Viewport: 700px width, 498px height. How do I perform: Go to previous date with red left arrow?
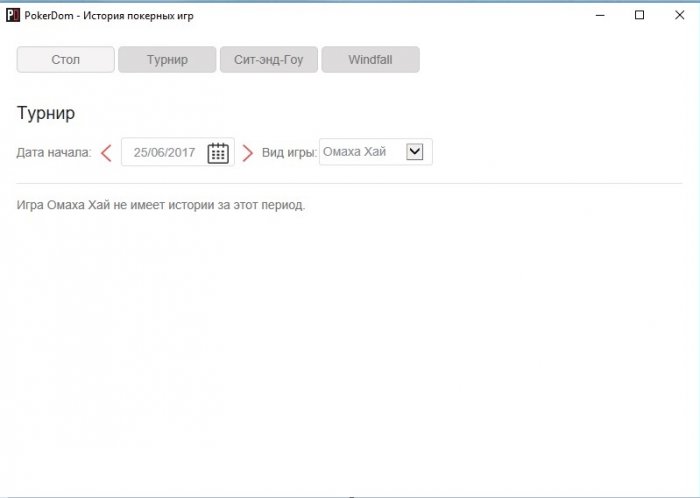coord(106,153)
